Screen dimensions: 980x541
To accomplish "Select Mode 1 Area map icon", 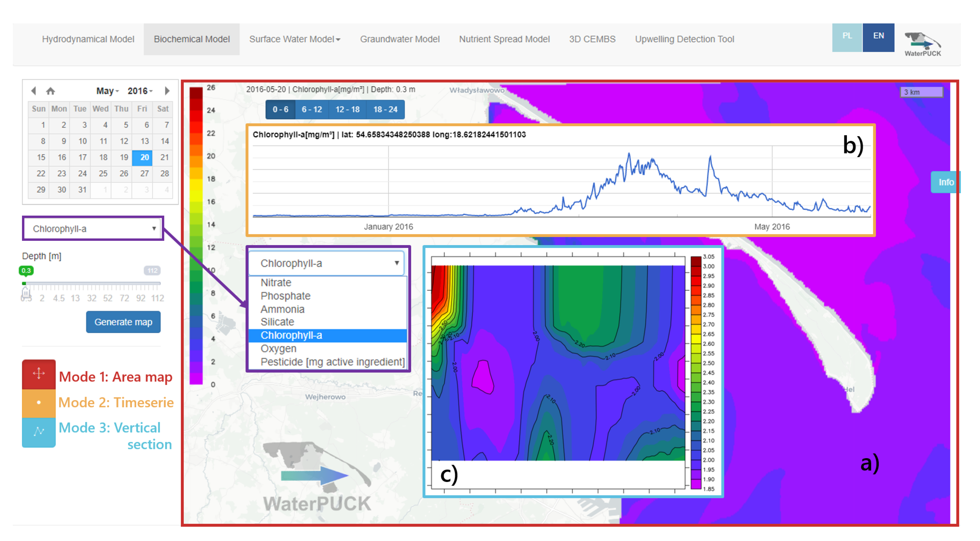I will 39,374.
